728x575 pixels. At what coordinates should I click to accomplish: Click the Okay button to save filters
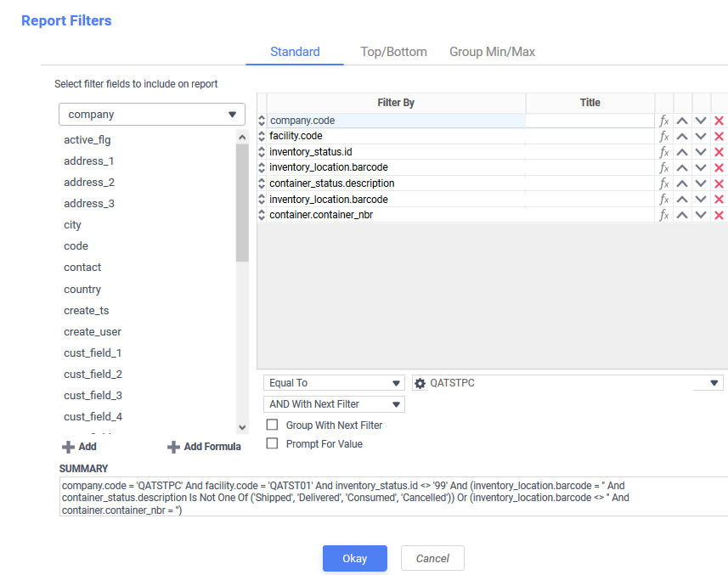(x=354, y=558)
